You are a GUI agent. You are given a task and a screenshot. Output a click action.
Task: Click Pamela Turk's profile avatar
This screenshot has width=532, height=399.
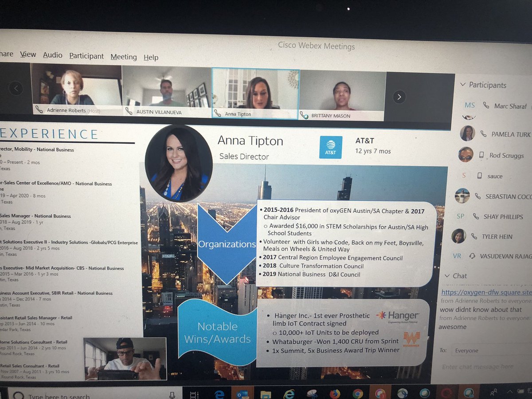467,133
